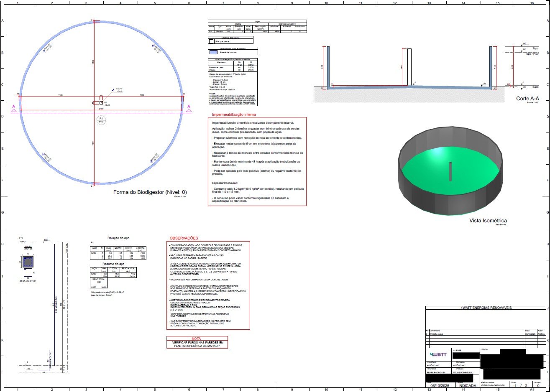Click the 'Forma do Biodigestor (Nível: 0)' title
Image resolution: width=550 pixels, height=392 pixels.
(150, 192)
